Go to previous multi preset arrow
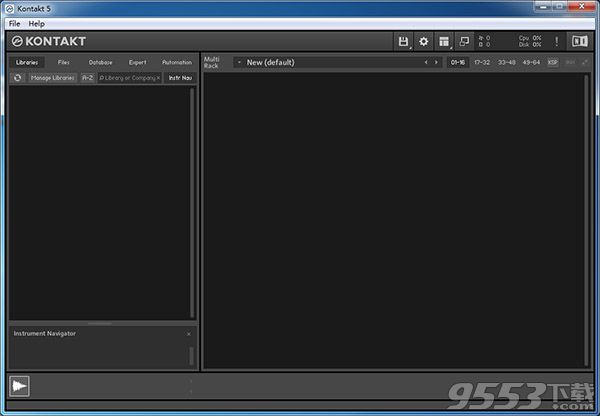The height and width of the screenshot is (416, 600). [426, 62]
